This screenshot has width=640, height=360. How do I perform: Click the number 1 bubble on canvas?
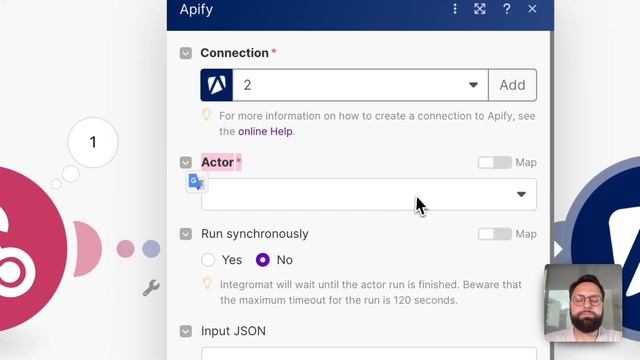coord(93,142)
